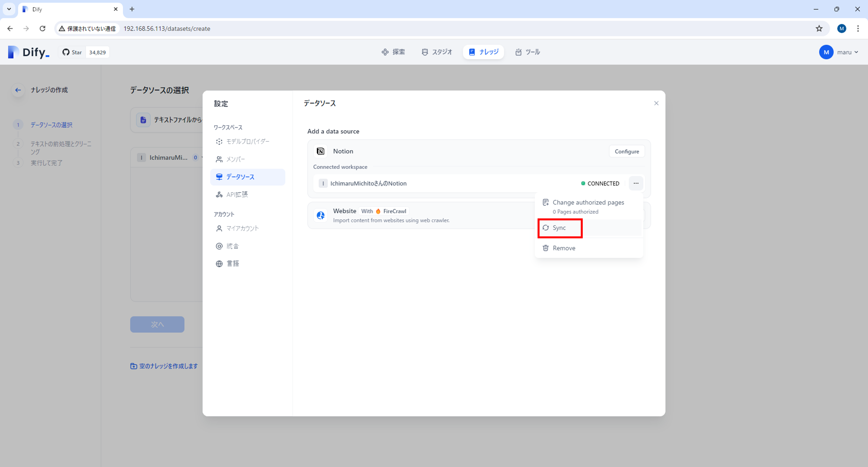Open メンバー settings section
868x467 pixels.
click(235, 159)
